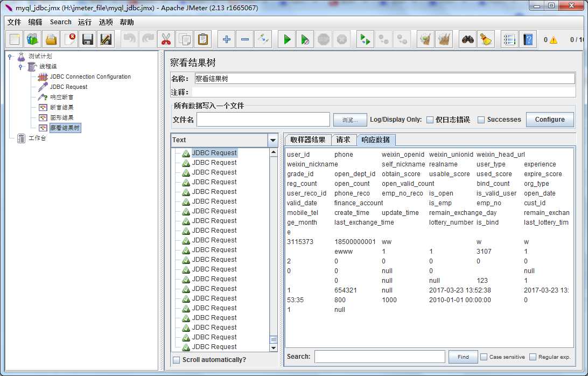Click the 注释 comment field
The width and height of the screenshot is (588, 376).
(383, 92)
